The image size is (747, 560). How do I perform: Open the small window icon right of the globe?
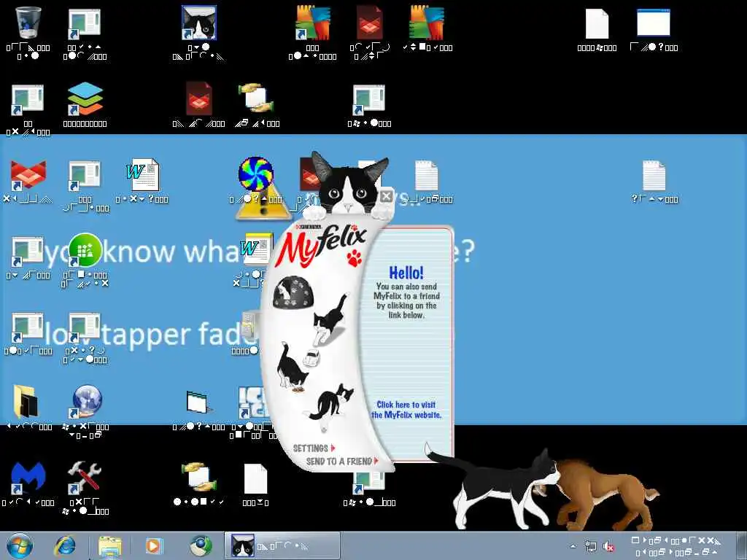[x=198, y=402]
